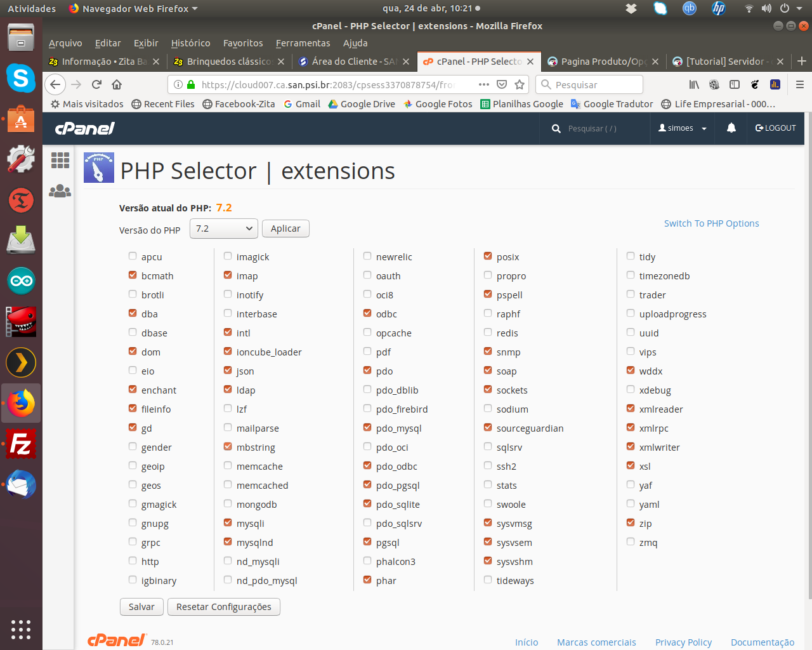Open the Firefox hamburger menu
The height and width of the screenshot is (650, 812).
(800, 84)
